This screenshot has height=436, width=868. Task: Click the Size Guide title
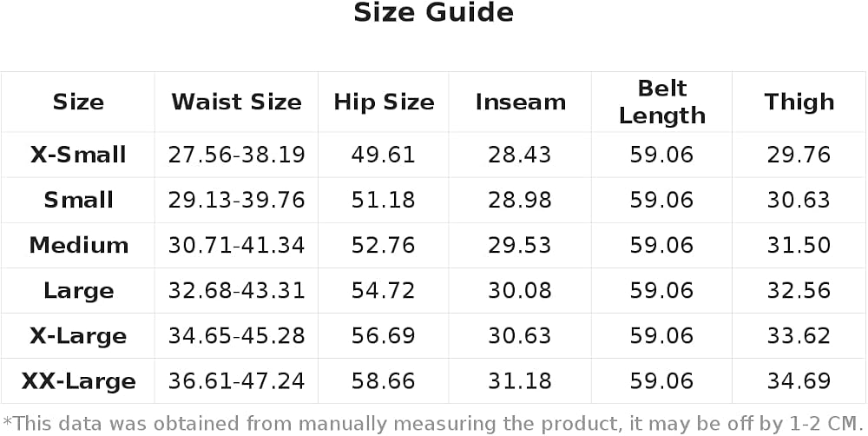433,13
